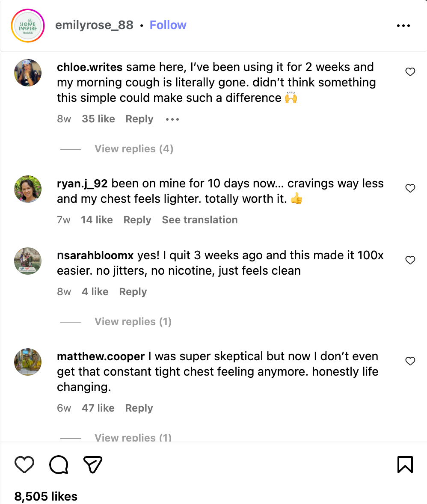This screenshot has width=427, height=504.
Task: Like nsarahbloomx comment heart
Action: coord(410,260)
